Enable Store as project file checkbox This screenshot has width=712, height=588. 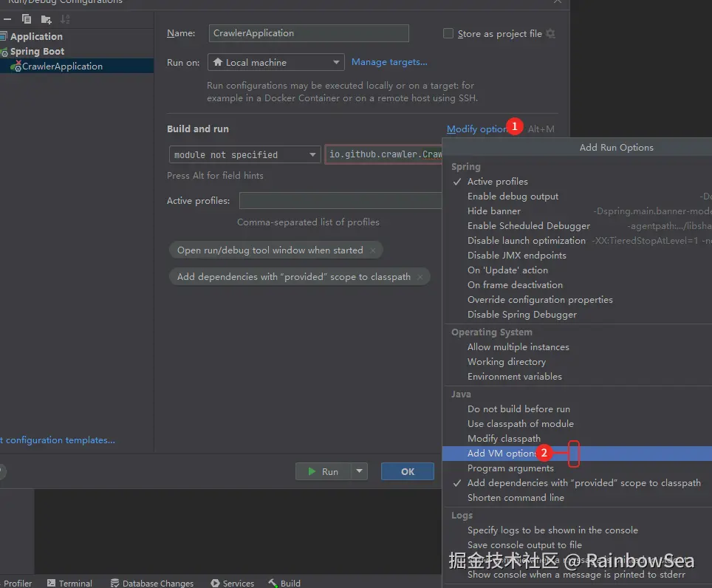tap(448, 33)
